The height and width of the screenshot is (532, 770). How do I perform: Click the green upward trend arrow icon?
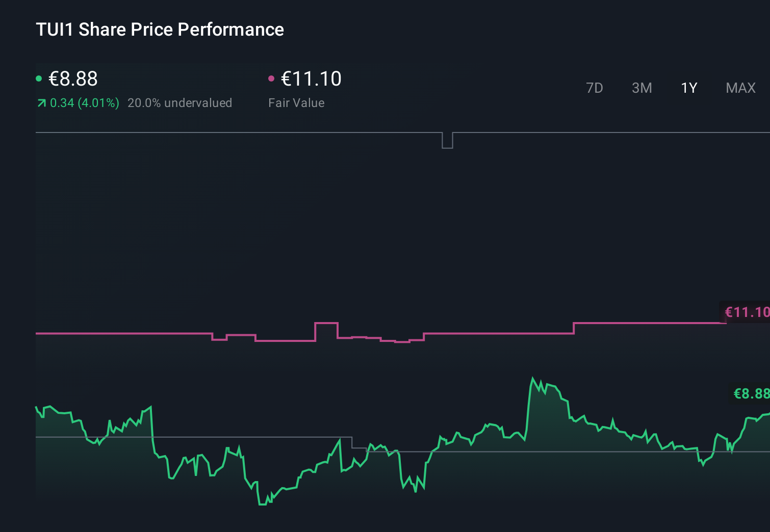click(41, 102)
